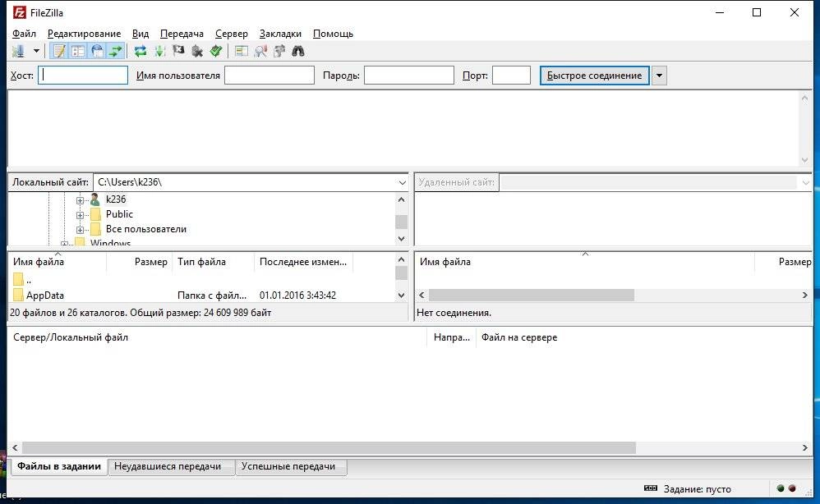Sort local files by Имя файла

tap(57, 262)
